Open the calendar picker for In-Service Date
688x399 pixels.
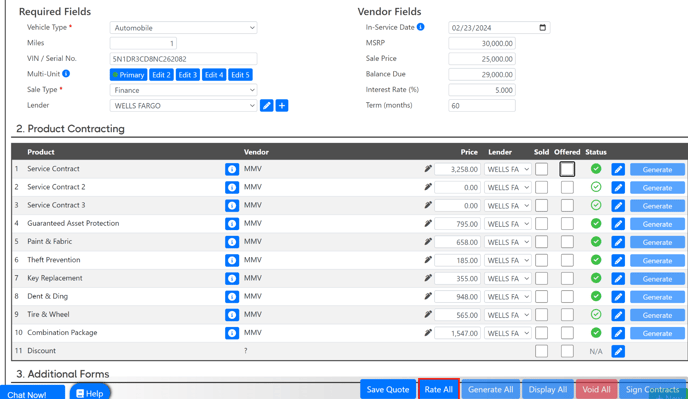point(542,28)
